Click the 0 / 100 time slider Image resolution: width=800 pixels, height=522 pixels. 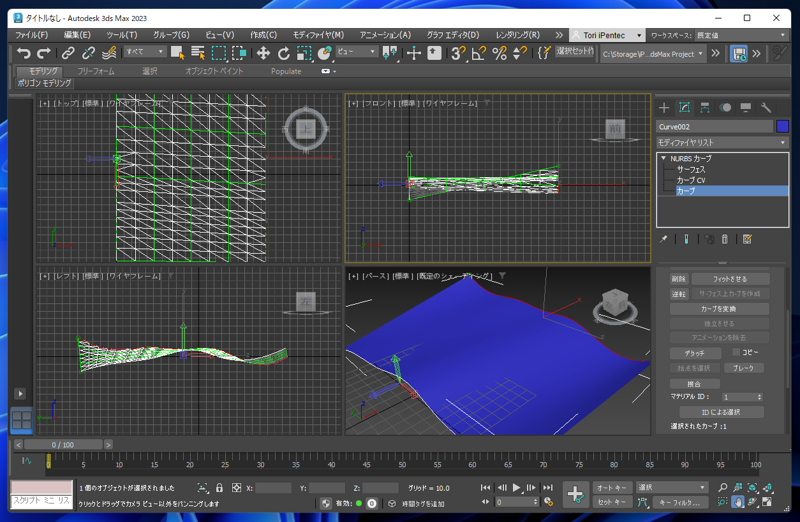pyautogui.click(x=63, y=444)
